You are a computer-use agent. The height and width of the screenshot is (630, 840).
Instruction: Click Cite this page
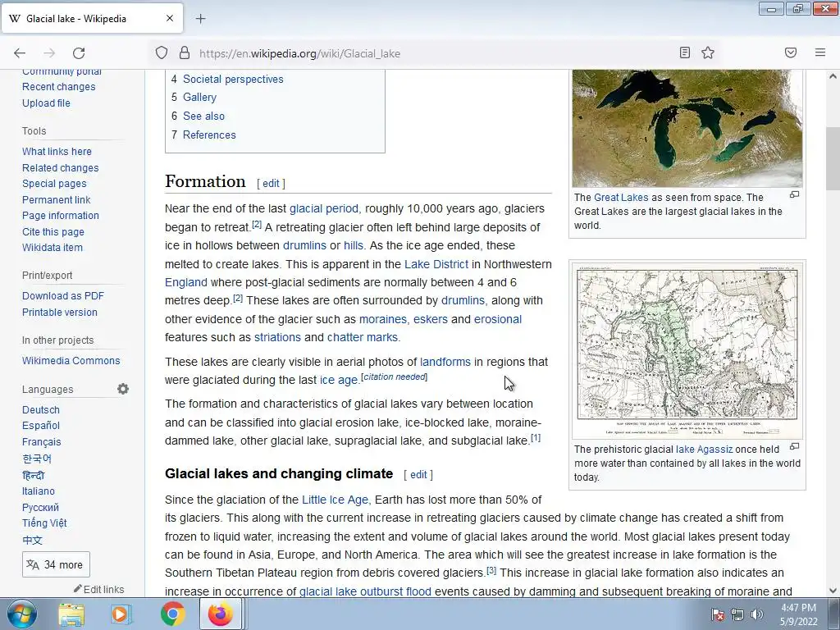click(53, 232)
